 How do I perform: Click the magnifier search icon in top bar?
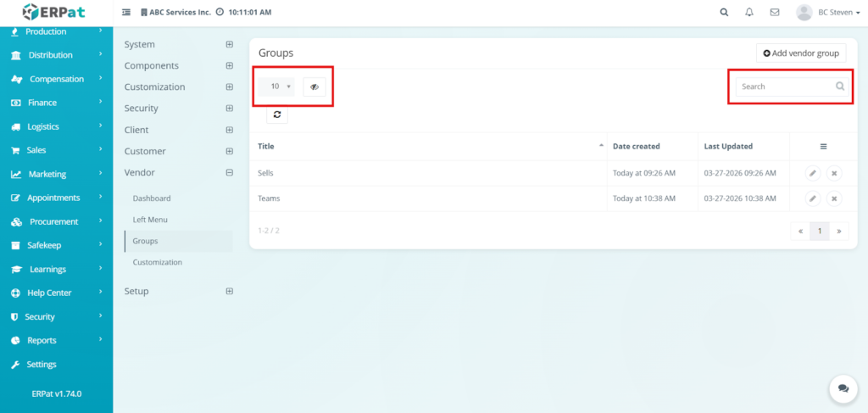tap(723, 13)
